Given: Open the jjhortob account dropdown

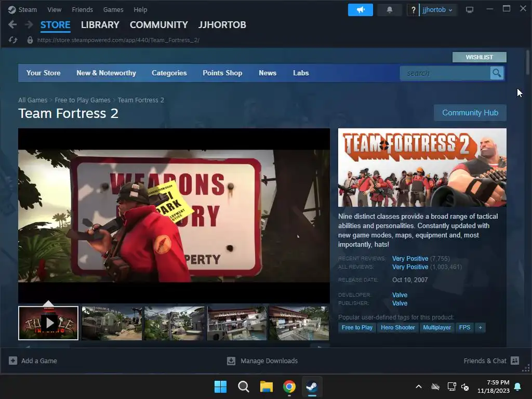Looking at the screenshot, I should 437,10.
